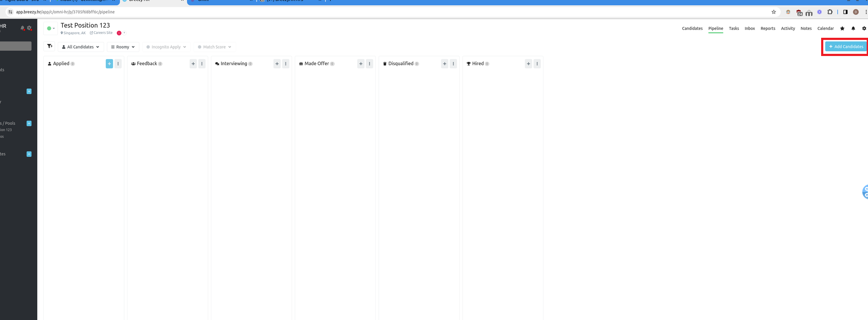Image resolution: width=868 pixels, height=320 pixels.
Task: Toggle Match Score
Action: [x=214, y=47]
